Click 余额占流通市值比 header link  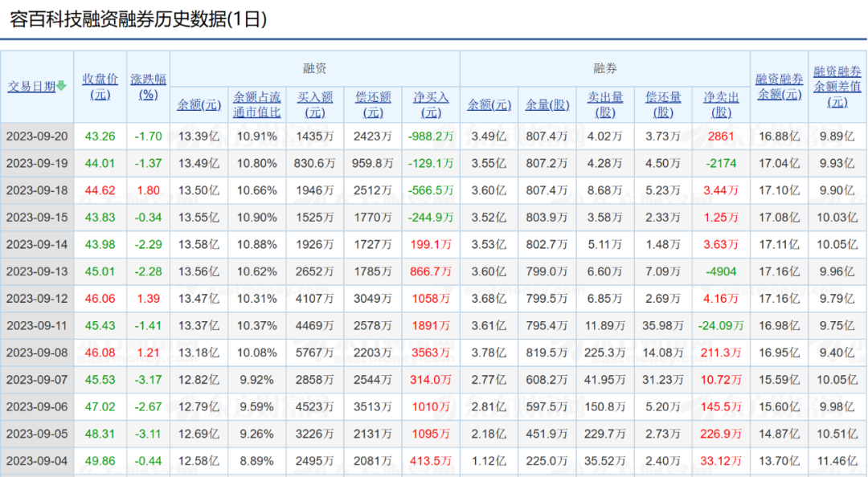(257, 104)
